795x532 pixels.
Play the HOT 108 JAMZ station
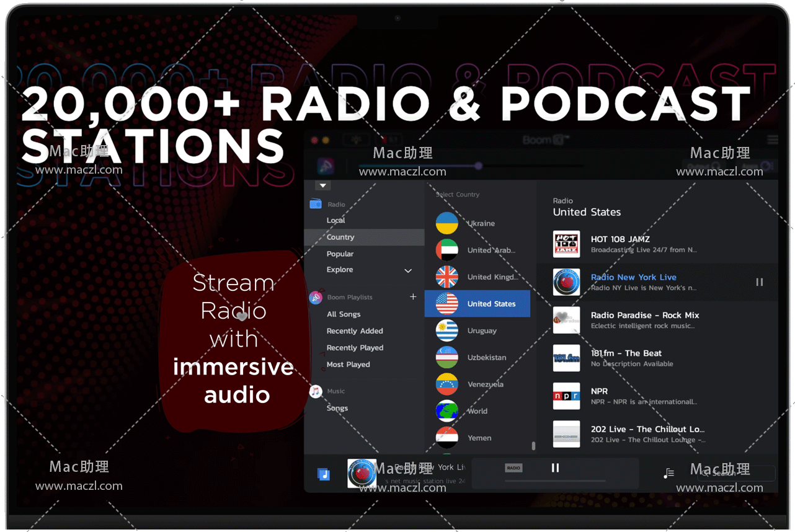pos(620,244)
